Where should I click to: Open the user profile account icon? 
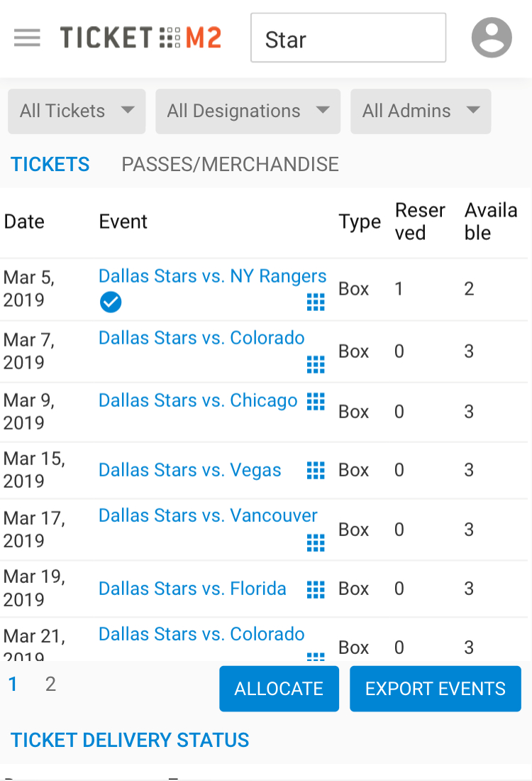coord(492,38)
